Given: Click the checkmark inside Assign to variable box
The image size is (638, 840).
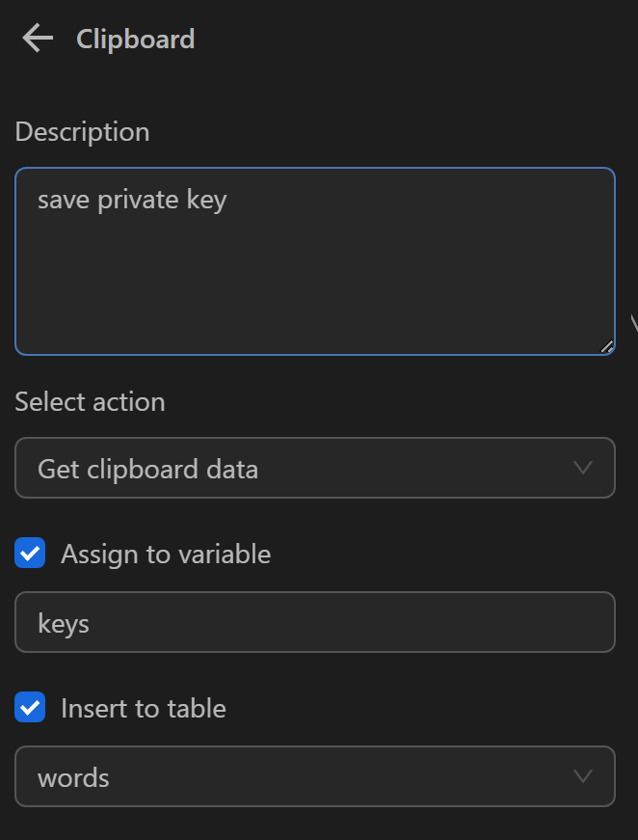Looking at the screenshot, I should click(30, 553).
